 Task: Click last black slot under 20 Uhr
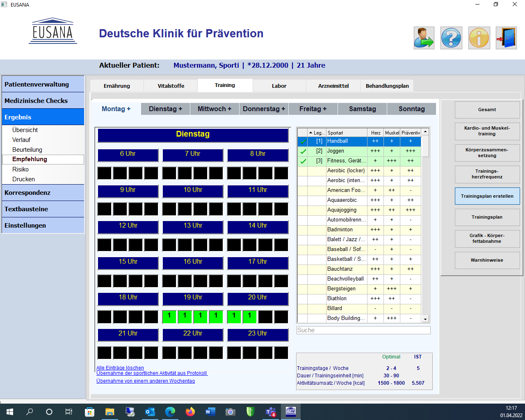(281, 317)
